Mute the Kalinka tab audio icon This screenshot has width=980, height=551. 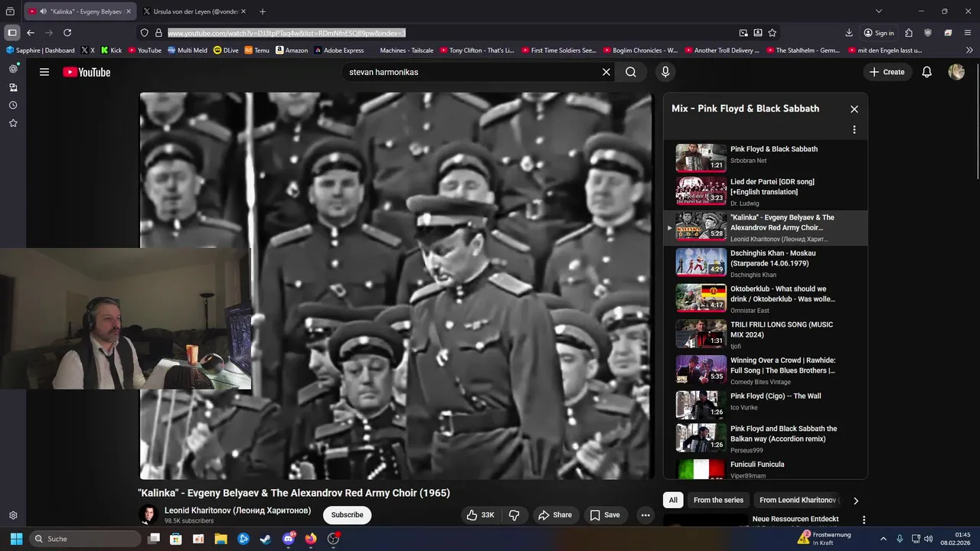(43, 11)
